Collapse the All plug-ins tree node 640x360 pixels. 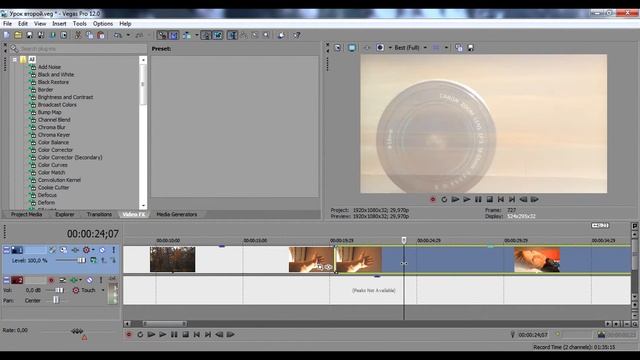[14, 60]
